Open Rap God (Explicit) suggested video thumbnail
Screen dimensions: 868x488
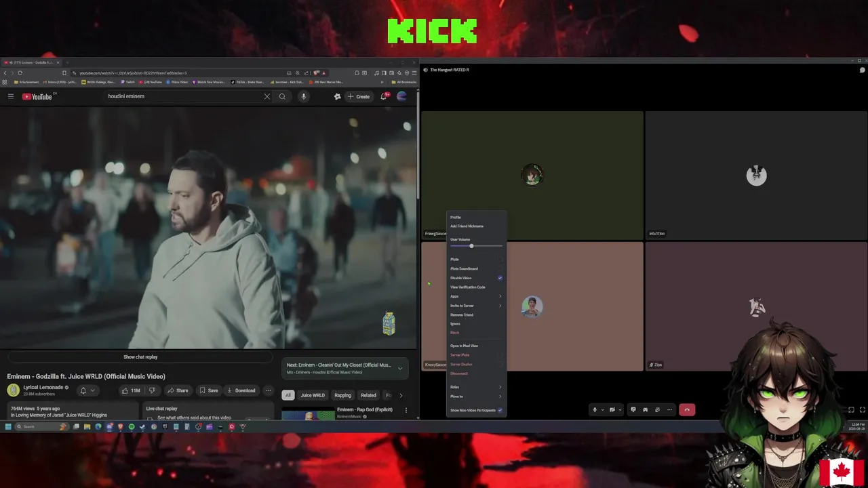pos(309,413)
